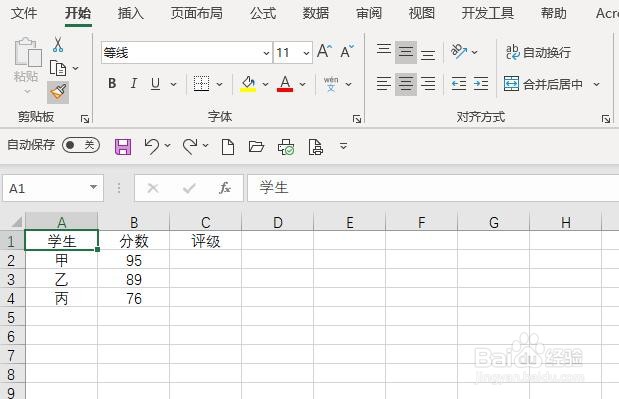Create a new blank workbook icon
Image resolution: width=619 pixels, height=399 pixels.
pyautogui.click(x=228, y=147)
